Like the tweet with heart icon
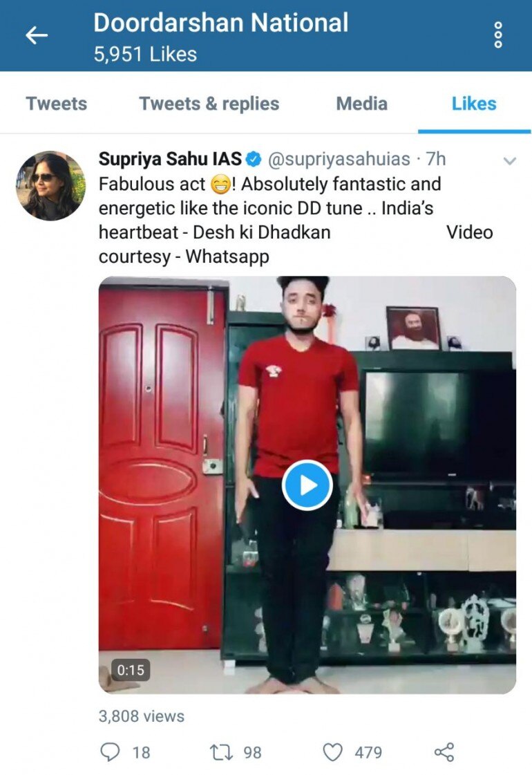 (x=332, y=752)
